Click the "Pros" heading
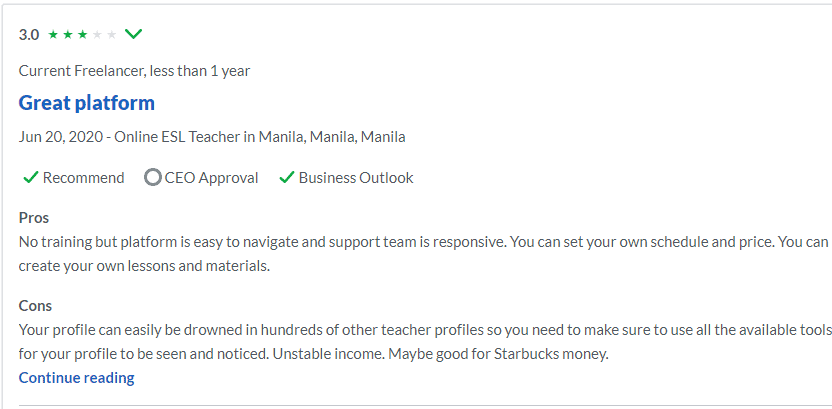Viewport: 832px width, 409px height. point(34,218)
